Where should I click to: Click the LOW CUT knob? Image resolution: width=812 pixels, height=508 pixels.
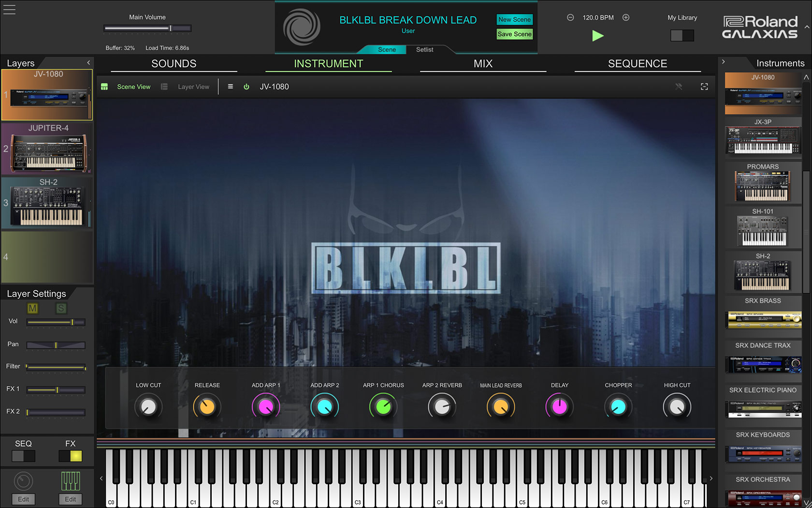[148, 407]
